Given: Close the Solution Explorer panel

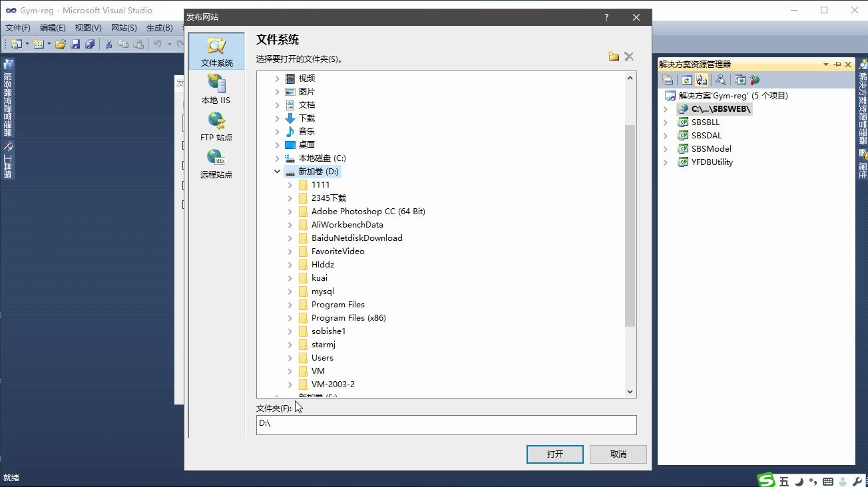Looking at the screenshot, I should pyautogui.click(x=848, y=65).
